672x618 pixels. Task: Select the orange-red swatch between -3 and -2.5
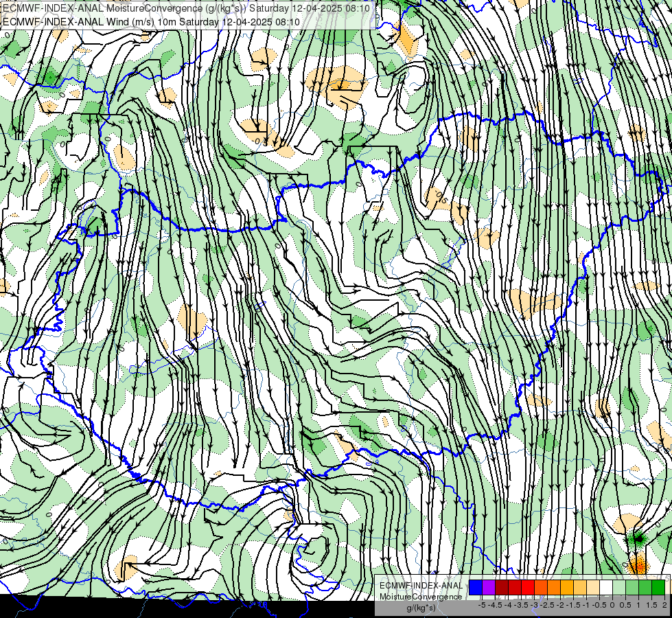click(x=541, y=587)
